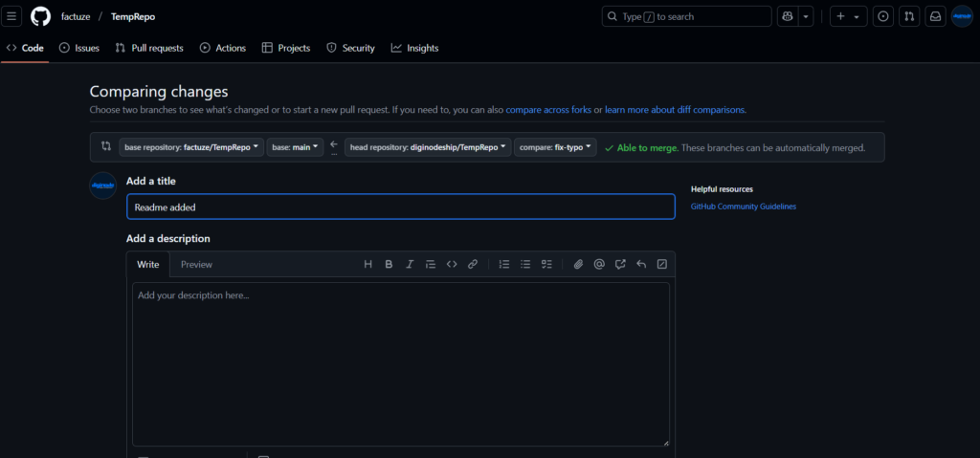Screen dimensions: 980x458
Task: Open GitHub Community Guidelines link
Action: click(743, 207)
